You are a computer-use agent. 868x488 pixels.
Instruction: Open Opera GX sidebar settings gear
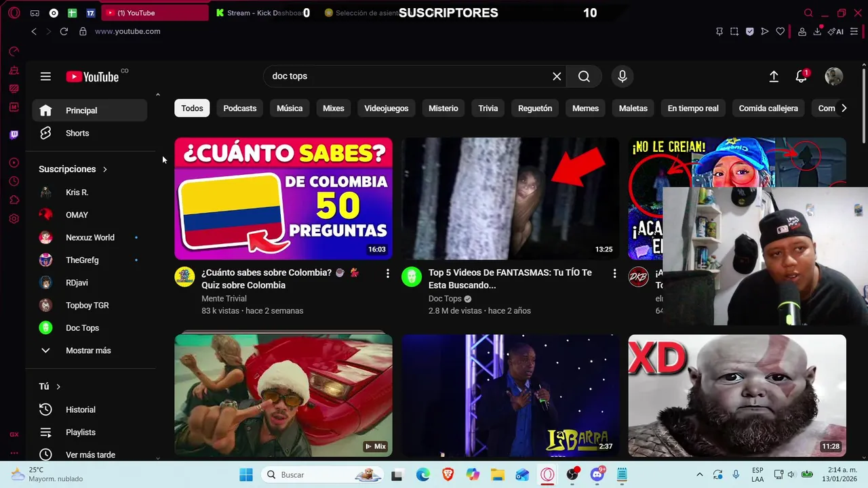click(x=14, y=219)
